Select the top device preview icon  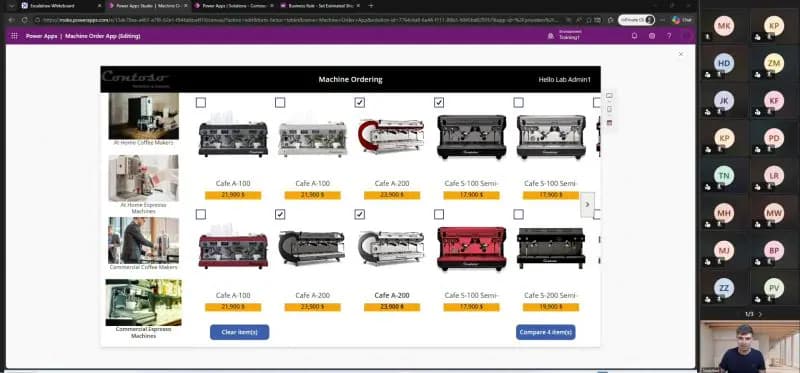pyautogui.click(x=609, y=96)
